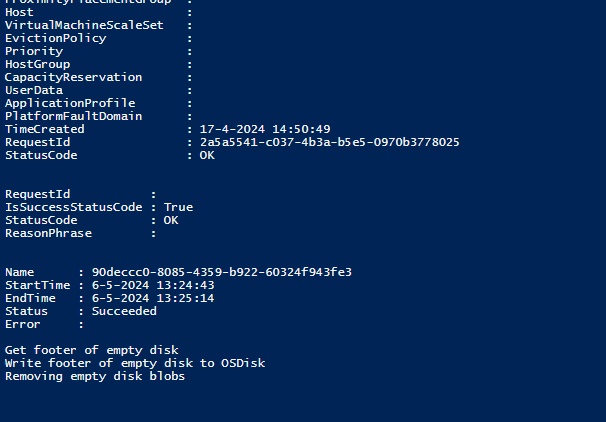Click the UserData property label
The height and width of the screenshot is (422, 606).
point(34,90)
